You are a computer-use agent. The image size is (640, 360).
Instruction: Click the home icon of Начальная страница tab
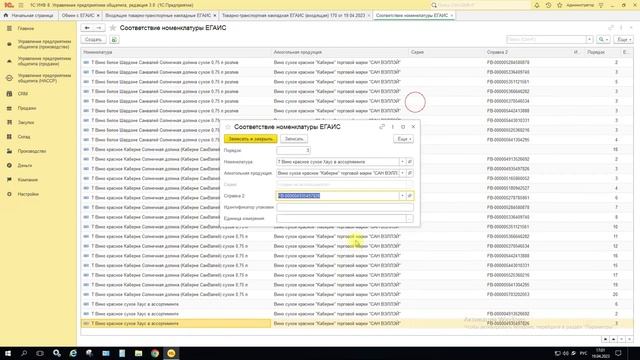pyautogui.click(x=6, y=15)
